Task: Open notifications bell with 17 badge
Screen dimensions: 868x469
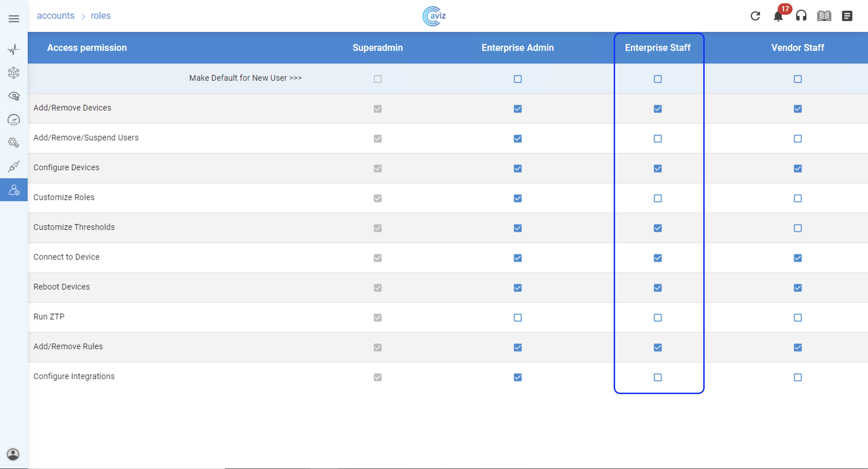Action: pos(778,16)
